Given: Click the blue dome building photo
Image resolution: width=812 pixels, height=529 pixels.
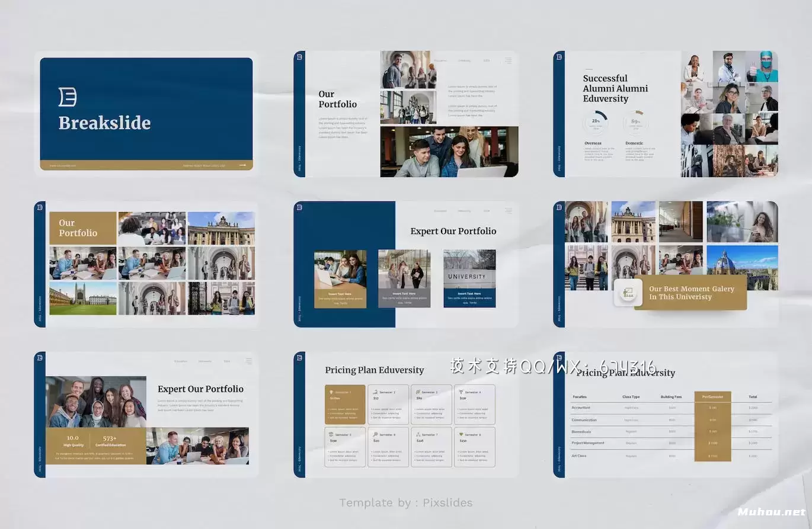Looking at the screenshot, I should click(x=742, y=268).
